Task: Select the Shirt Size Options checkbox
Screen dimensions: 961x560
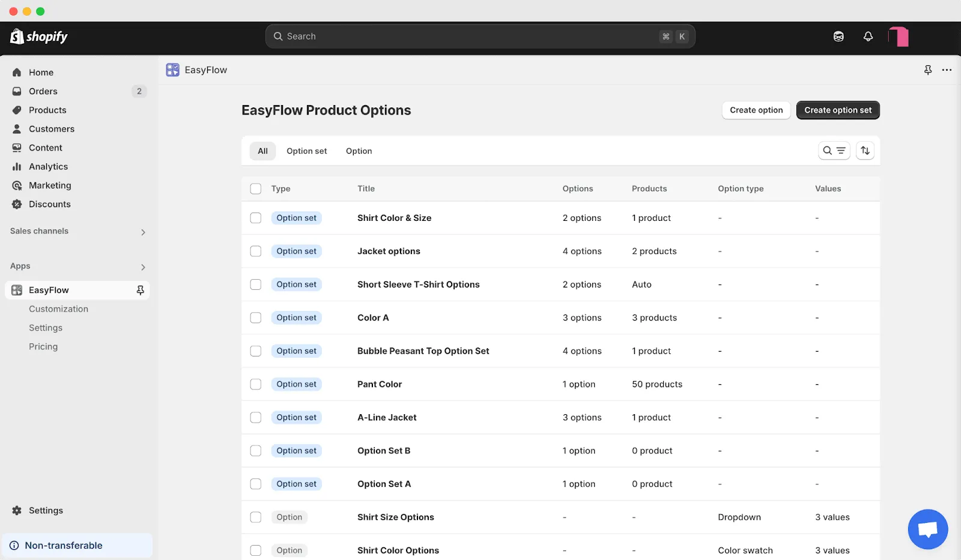Action: 256,517
